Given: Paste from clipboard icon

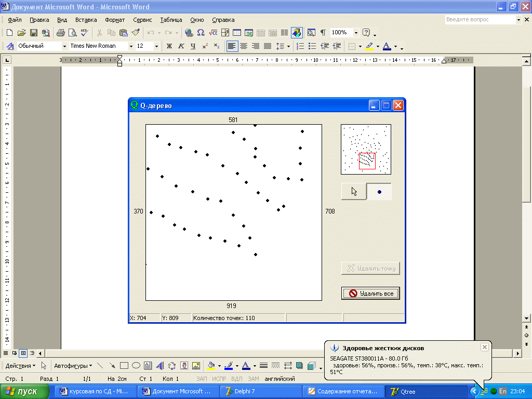Looking at the screenshot, I should pyautogui.click(x=124, y=33).
